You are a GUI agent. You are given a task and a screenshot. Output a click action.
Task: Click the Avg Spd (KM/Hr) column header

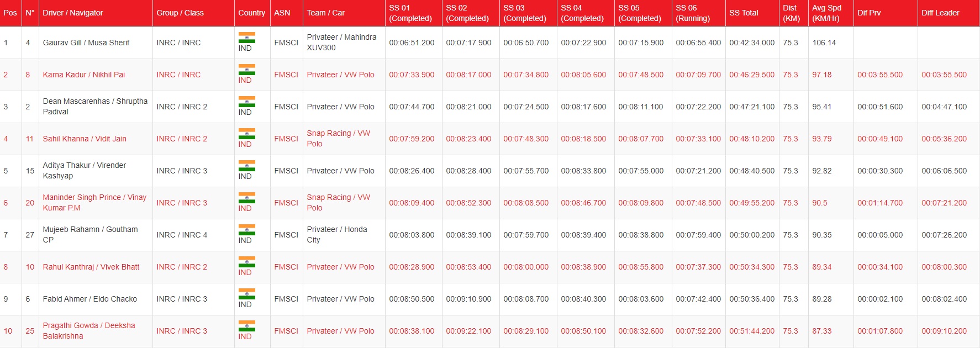826,13
